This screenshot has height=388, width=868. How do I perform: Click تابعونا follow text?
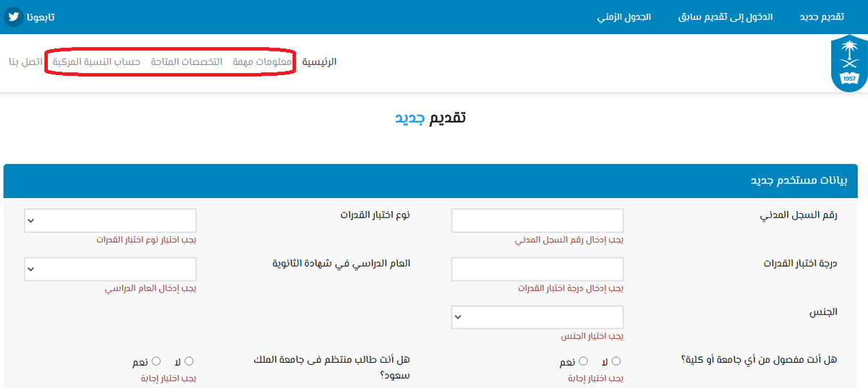click(41, 16)
